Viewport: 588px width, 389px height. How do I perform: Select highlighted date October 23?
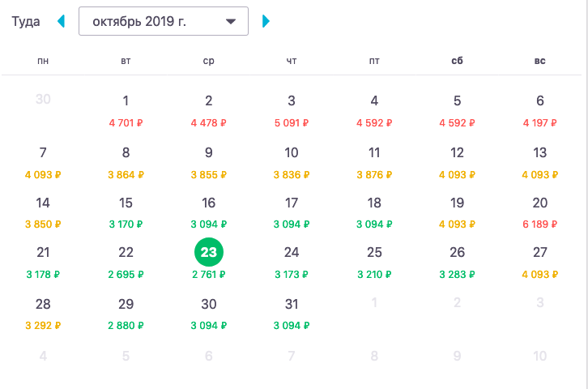coord(209,253)
